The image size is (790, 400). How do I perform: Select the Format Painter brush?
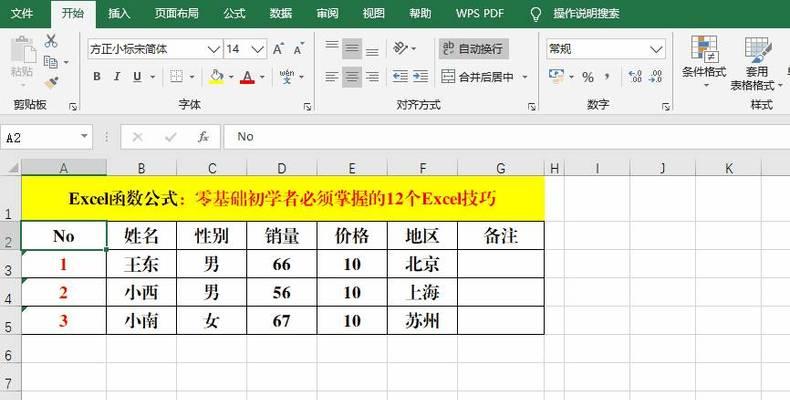click(x=51, y=83)
